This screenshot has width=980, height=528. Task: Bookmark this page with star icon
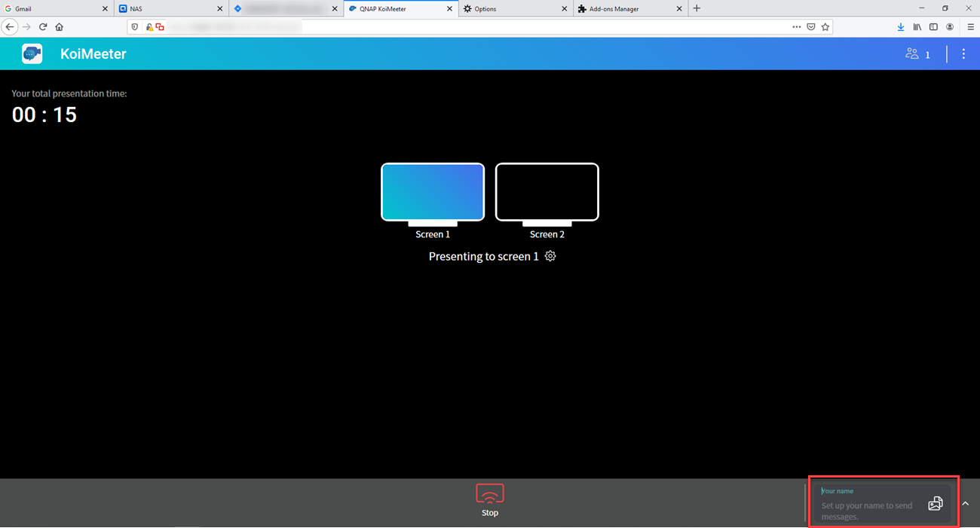[825, 27]
